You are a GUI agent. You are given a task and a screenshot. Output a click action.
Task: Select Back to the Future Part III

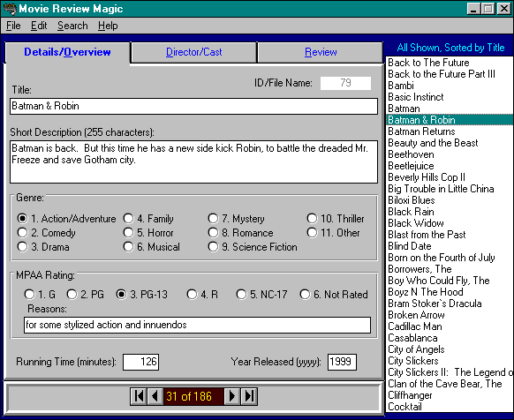pyautogui.click(x=450, y=74)
